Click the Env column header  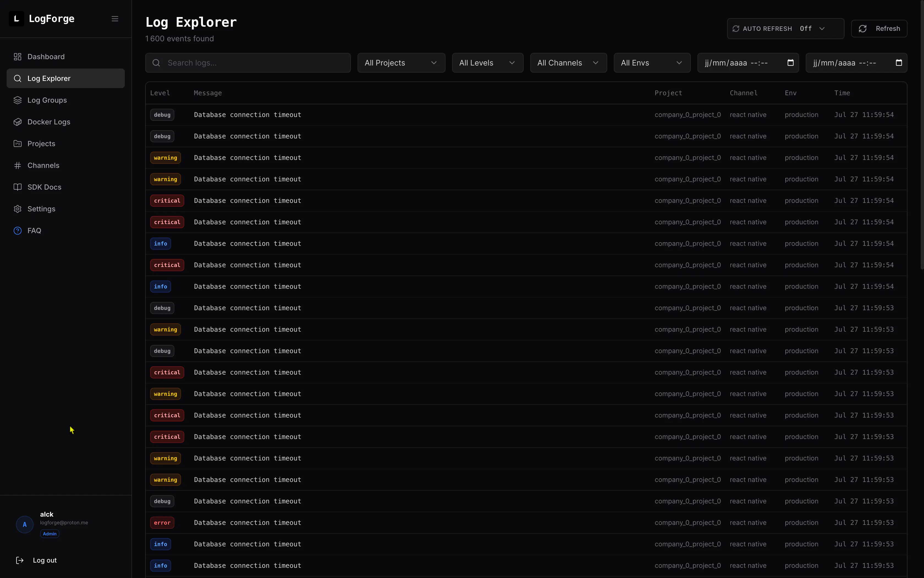[x=791, y=93]
